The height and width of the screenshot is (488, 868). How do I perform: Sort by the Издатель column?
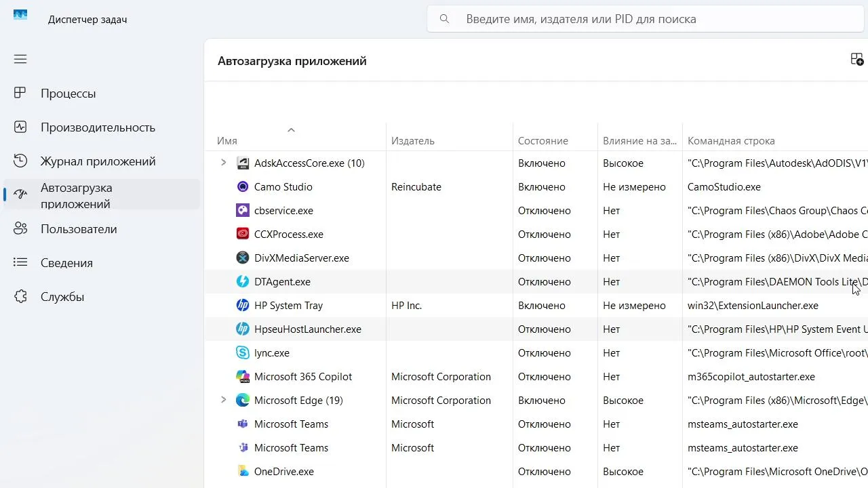412,141
